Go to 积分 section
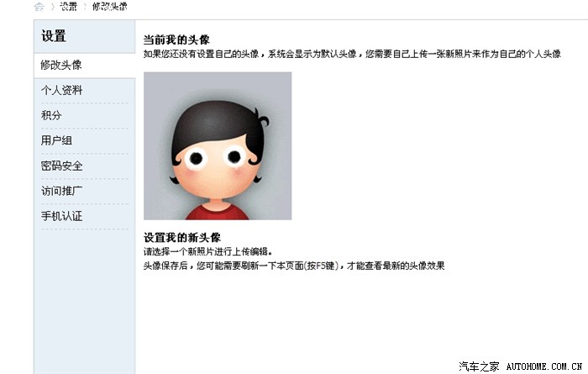 tap(51, 115)
